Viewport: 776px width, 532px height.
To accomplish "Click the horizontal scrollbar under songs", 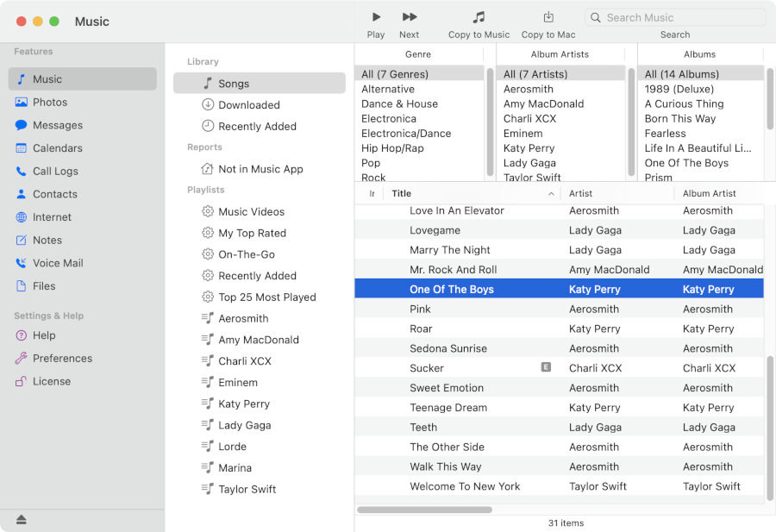I will tap(424, 510).
